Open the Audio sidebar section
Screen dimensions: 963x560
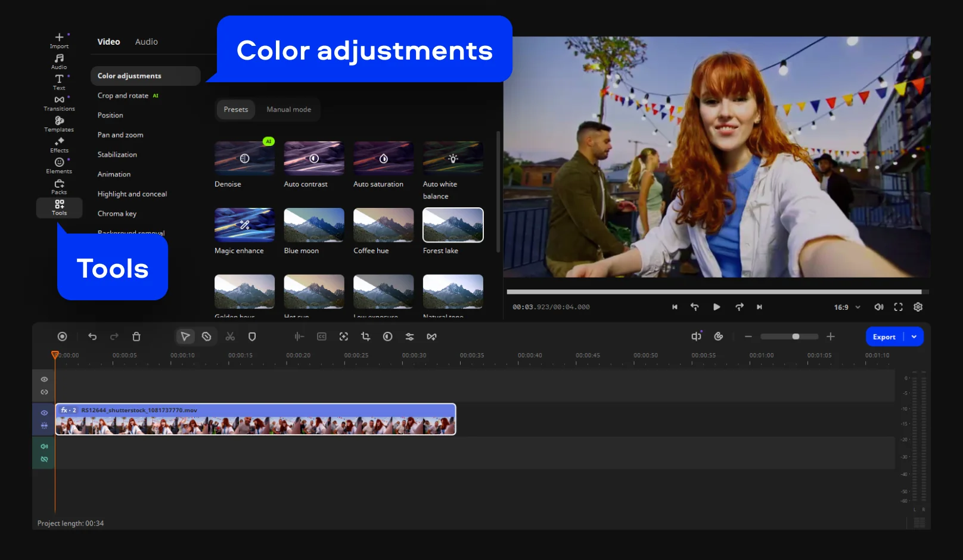click(59, 61)
